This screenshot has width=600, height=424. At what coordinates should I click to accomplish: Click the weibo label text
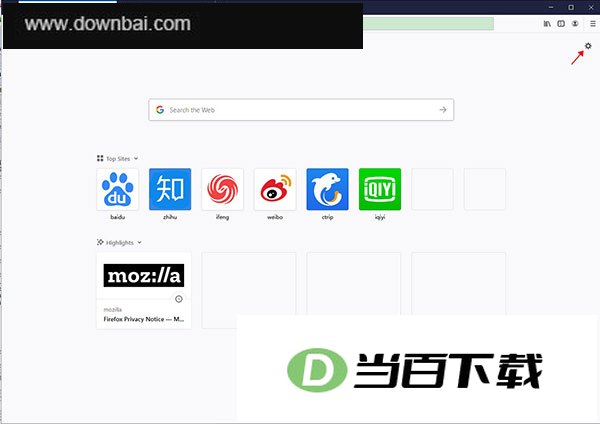coord(275,217)
